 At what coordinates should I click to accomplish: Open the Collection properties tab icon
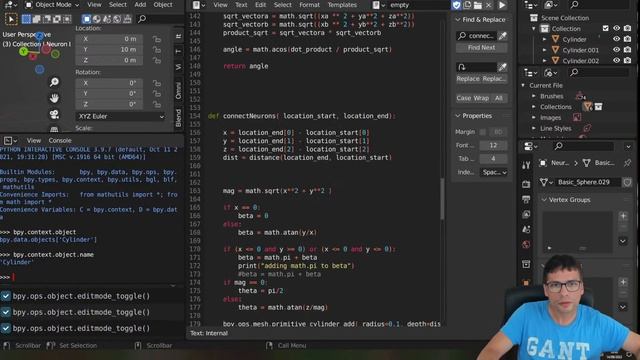[x=526, y=264]
